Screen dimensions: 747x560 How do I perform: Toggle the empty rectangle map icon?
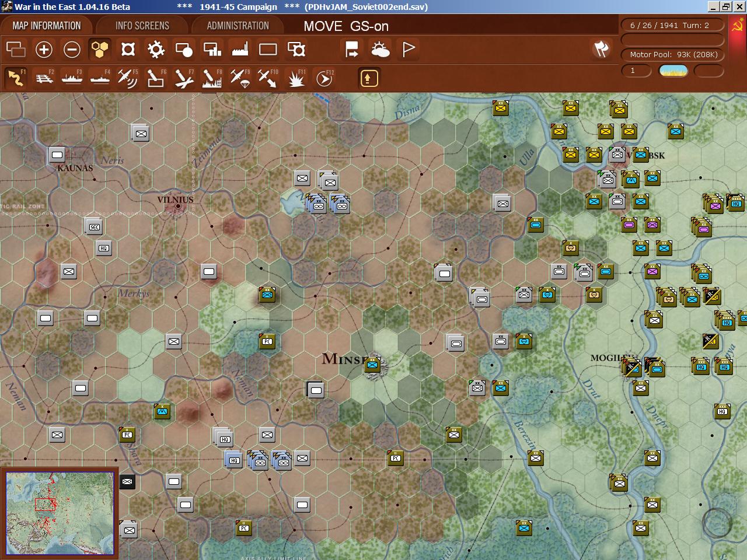coord(268,50)
